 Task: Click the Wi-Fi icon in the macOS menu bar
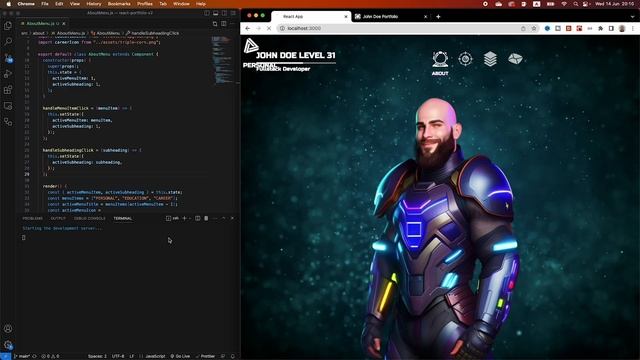(564, 4)
